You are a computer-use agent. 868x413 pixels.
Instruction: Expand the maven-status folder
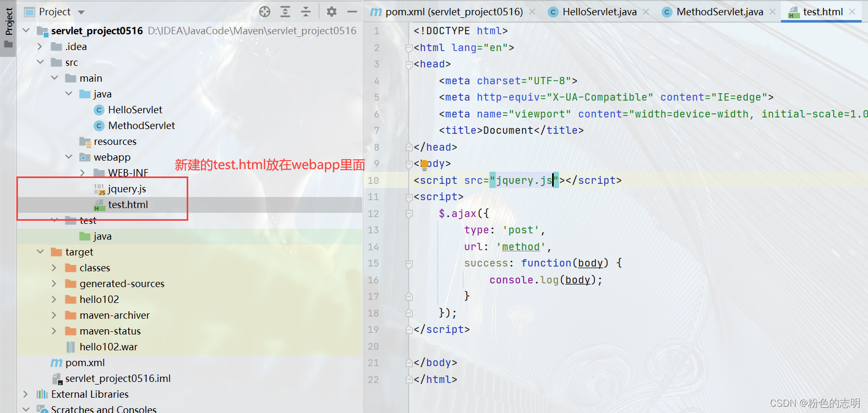pyautogui.click(x=54, y=331)
